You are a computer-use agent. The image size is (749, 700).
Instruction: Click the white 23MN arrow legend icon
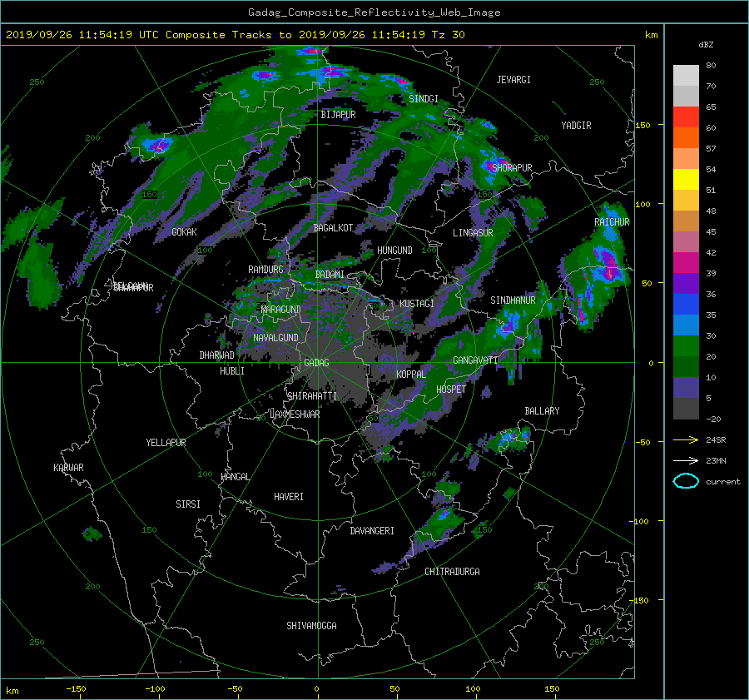click(686, 460)
